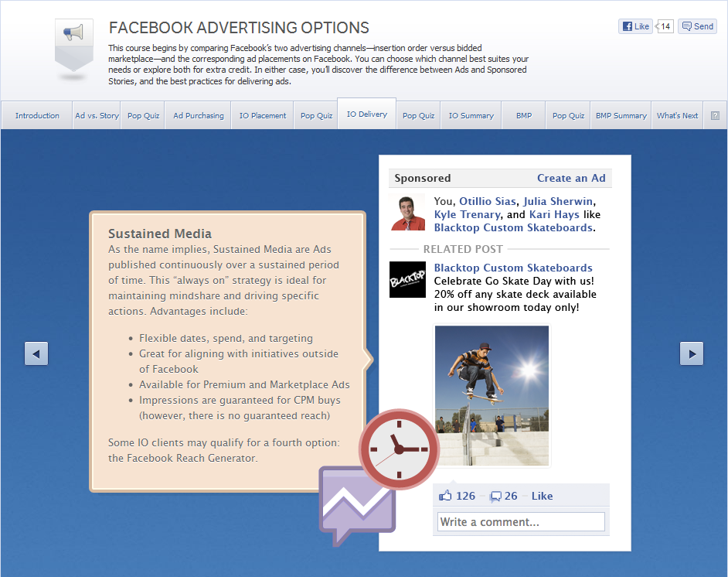This screenshot has width=728, height=577.
Task: Click the FACEBOOK ADVERTISING OPTIONS title
Action: (239, 28)
